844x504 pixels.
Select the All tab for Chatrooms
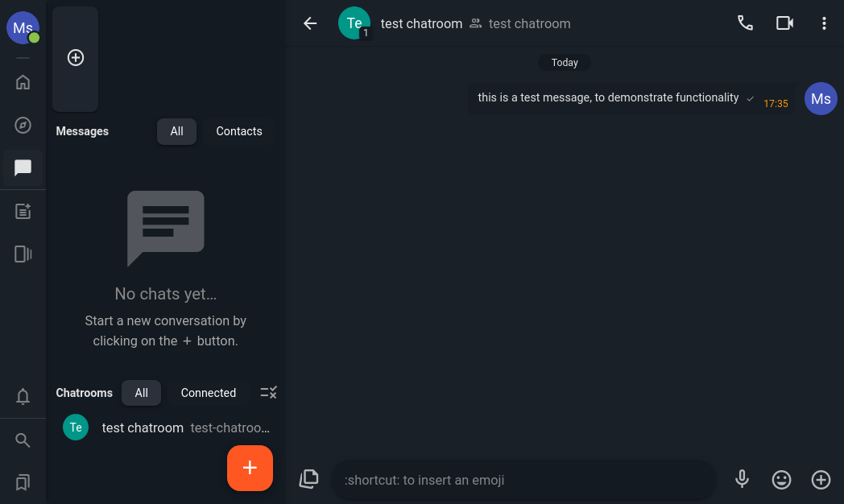141,393
